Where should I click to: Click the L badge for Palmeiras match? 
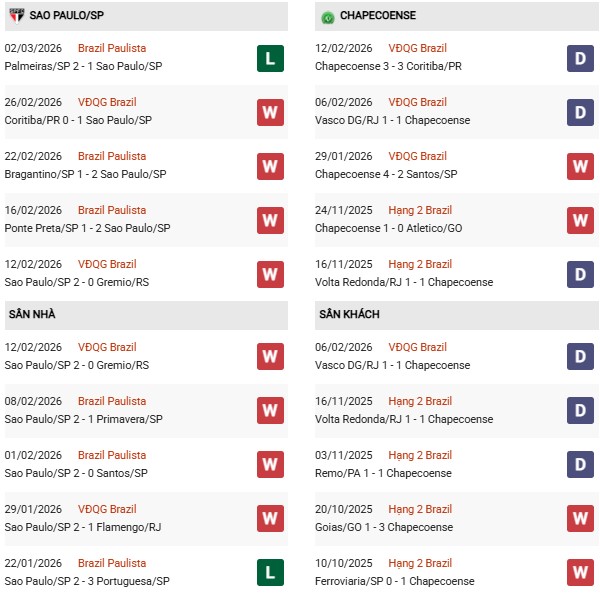270,58
